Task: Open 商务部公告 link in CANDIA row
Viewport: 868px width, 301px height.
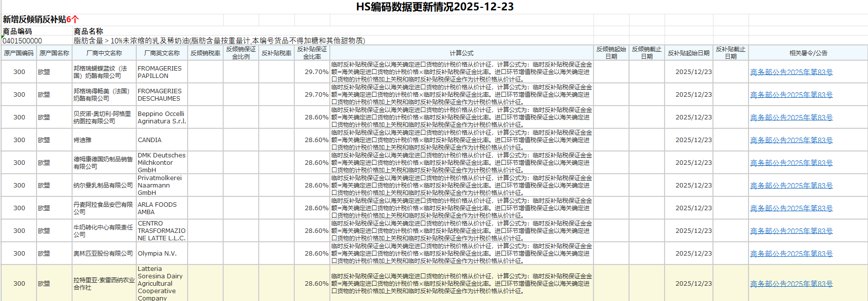Action: 791,140
